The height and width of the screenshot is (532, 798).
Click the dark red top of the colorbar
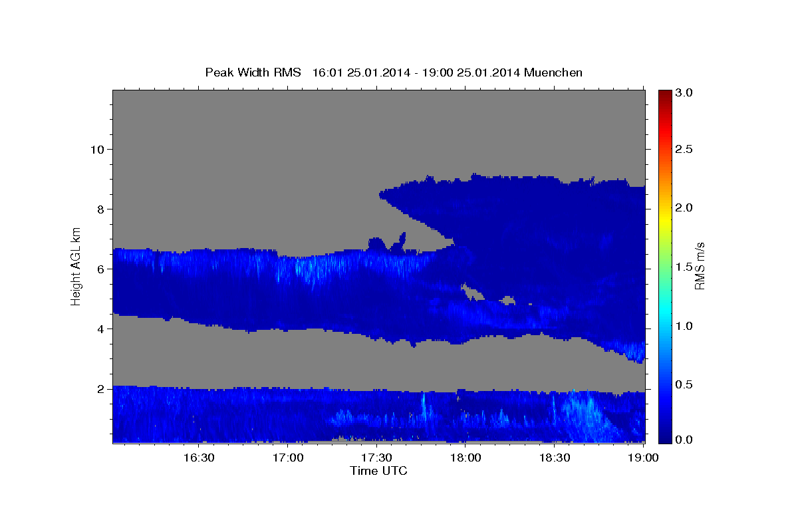pyautogui.click(x=665, y=94)
